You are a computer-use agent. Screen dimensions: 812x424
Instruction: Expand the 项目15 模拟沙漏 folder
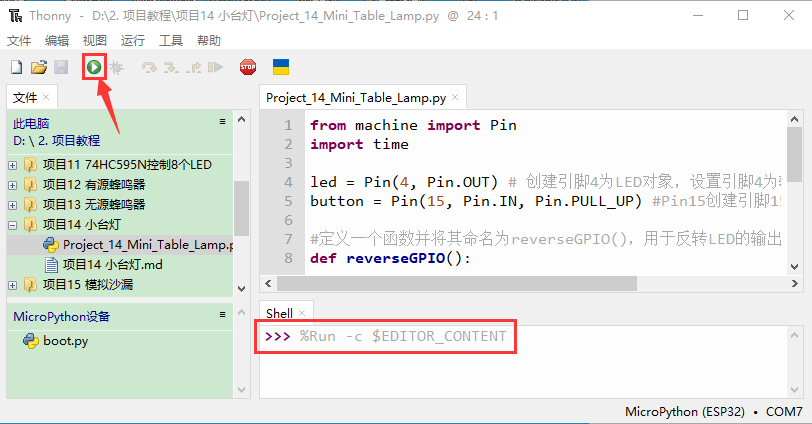pyautogui.click(x=13, y=285)
